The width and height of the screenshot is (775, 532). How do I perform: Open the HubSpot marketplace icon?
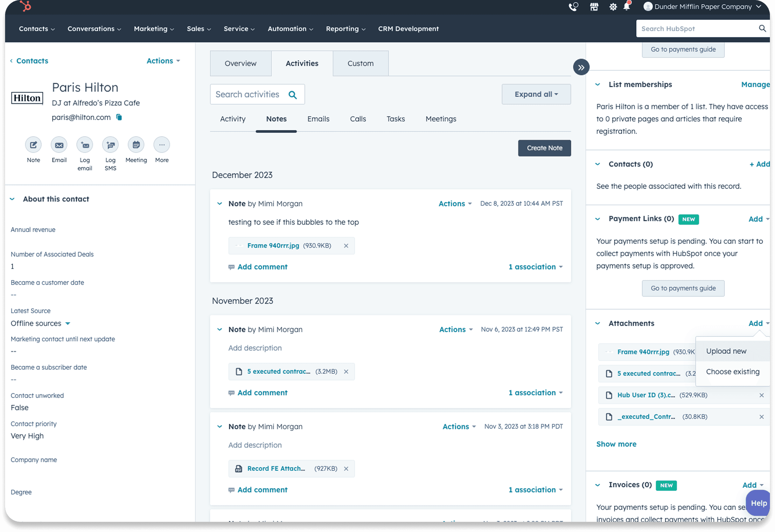(x=594, y=7)
